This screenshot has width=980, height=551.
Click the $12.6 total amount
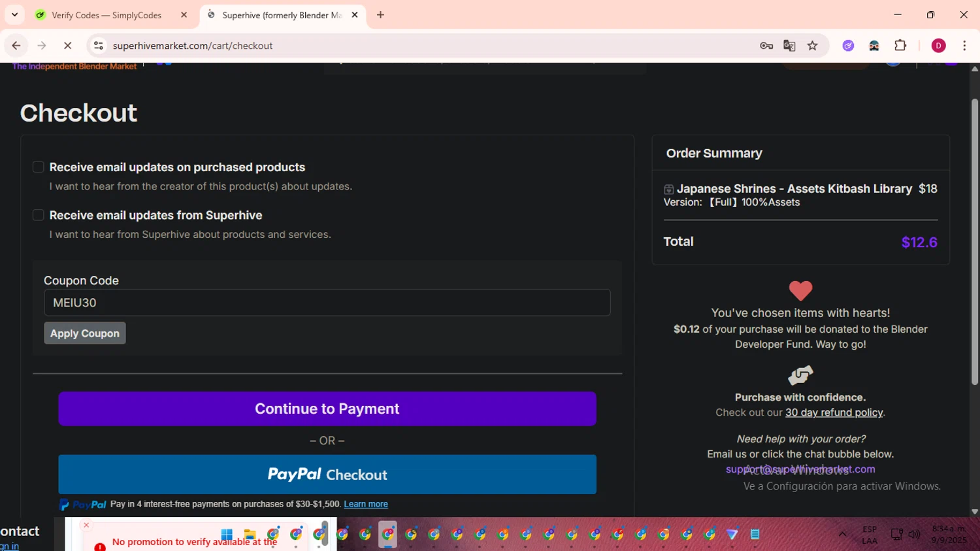click(919, 242)
